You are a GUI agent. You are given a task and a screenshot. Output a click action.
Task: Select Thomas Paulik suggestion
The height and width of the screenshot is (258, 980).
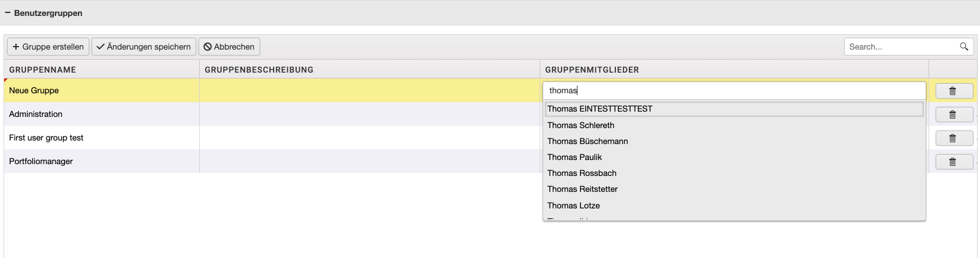click(x=575, y=157)
